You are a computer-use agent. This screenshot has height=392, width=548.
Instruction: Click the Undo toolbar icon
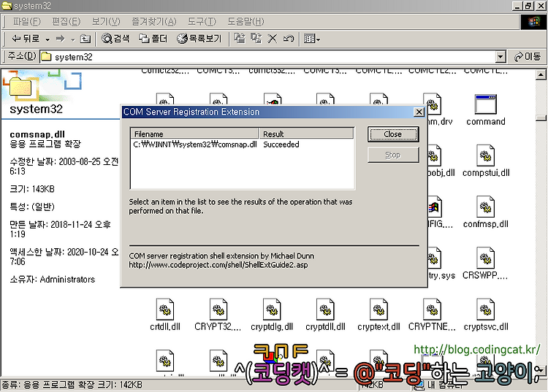pyautogui.click(x=288, y=39)
